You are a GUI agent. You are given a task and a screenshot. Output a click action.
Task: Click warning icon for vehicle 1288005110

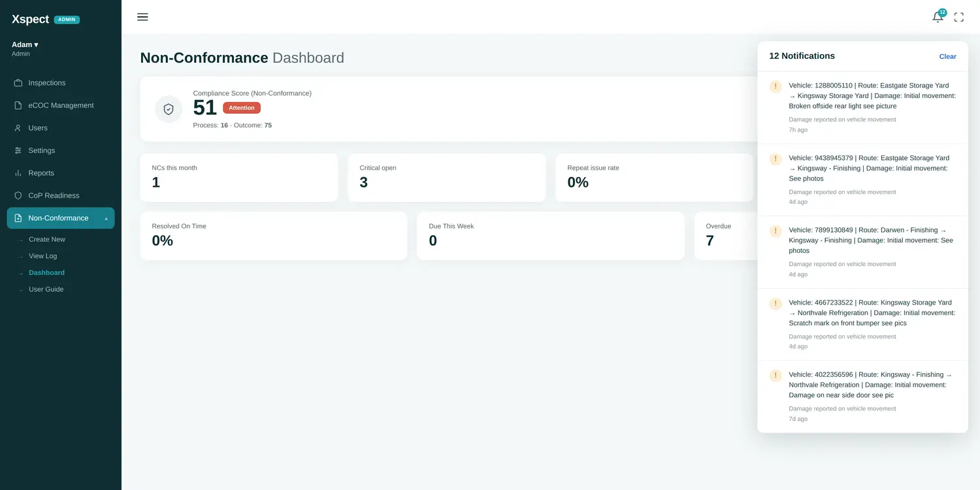(776, 86)
